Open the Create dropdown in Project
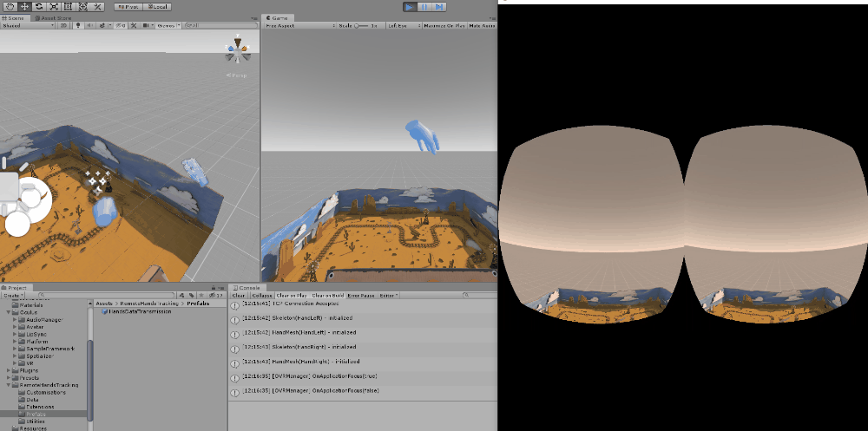This screenshot has height=431, width=868. (x=13, y=296)
